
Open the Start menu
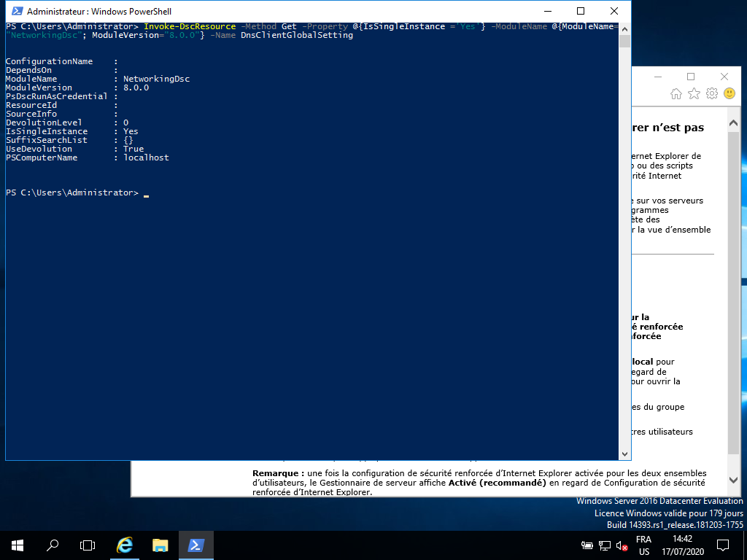point(16,545)
